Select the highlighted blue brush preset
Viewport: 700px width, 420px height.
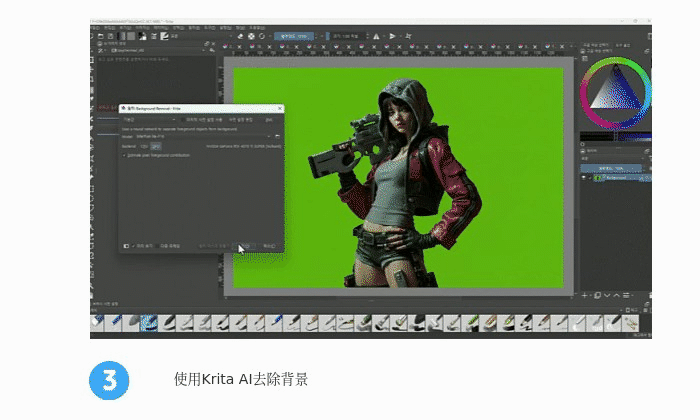tap(148, 323)
